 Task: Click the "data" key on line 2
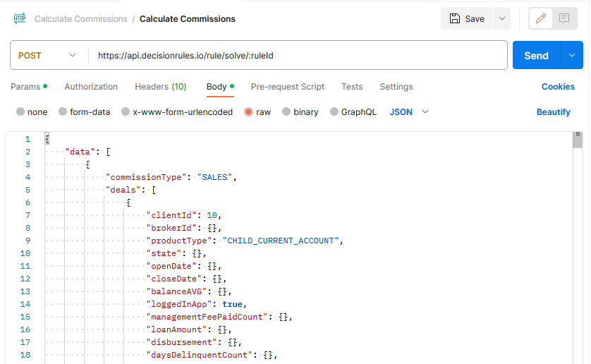(x=80, y=152)
